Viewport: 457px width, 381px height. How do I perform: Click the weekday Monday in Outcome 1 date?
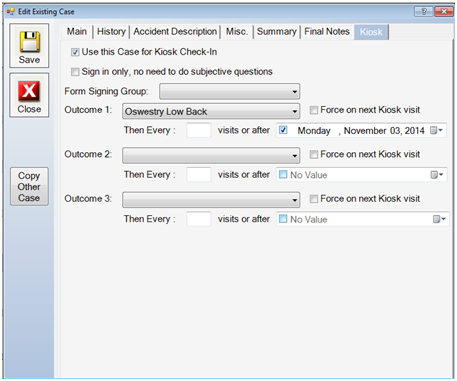tap(314, 131)
